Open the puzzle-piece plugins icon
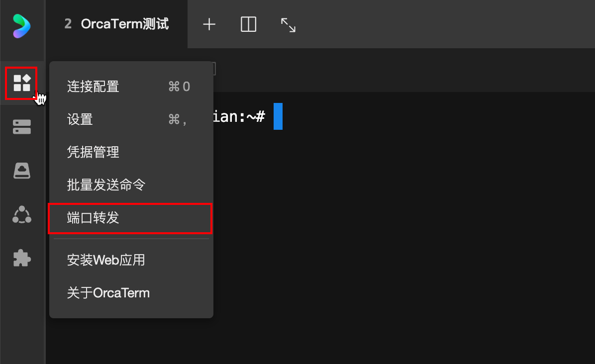This screenshot has height=364, width=595. point(22,258)
